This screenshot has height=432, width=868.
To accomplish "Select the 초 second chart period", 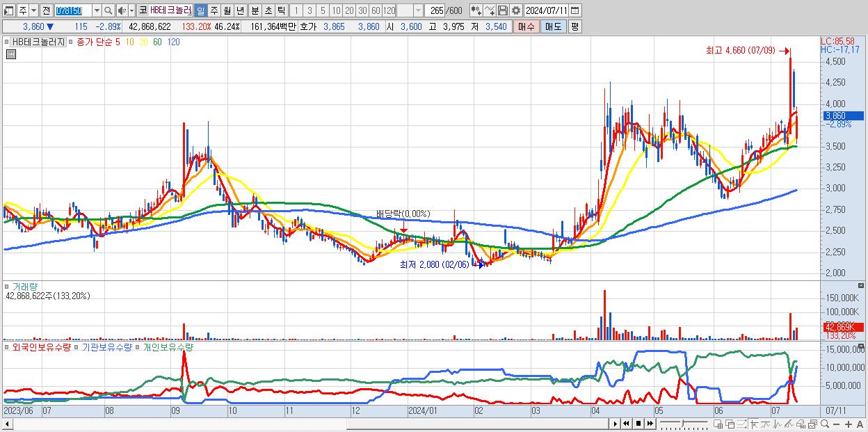I will pos(268,10).
